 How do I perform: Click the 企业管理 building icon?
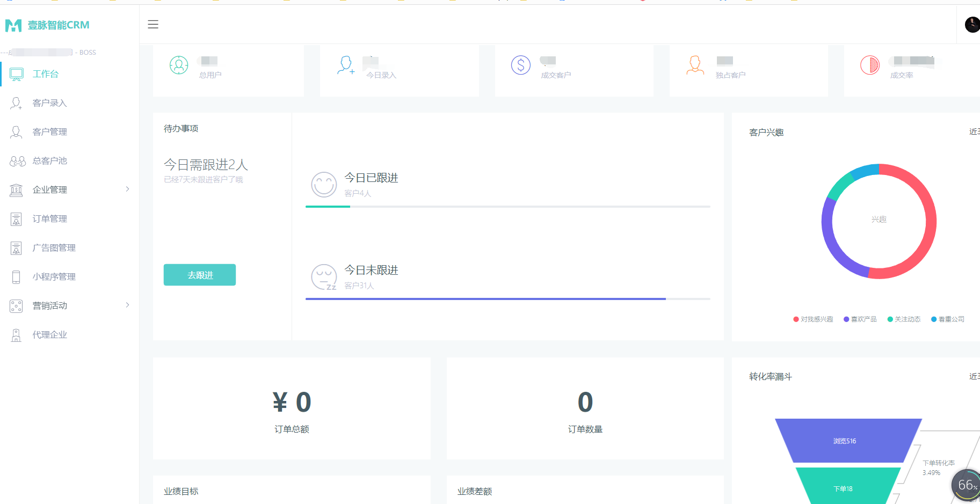pos(17,190)
